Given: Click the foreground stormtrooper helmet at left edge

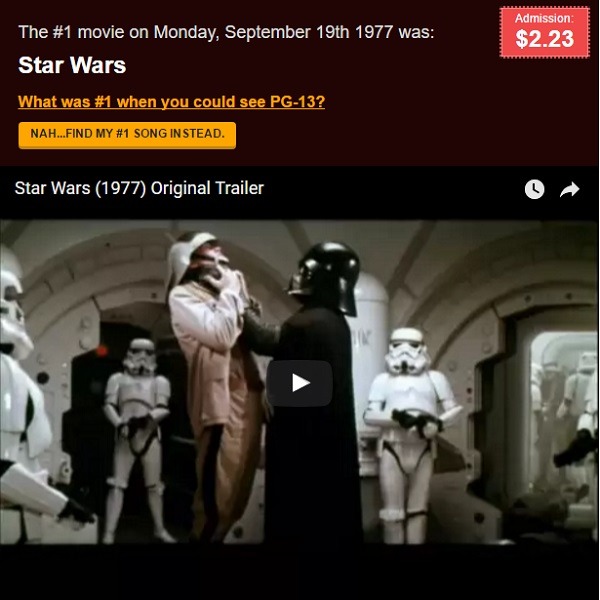Looking at the screenshot, I should (x=15, y=302).
